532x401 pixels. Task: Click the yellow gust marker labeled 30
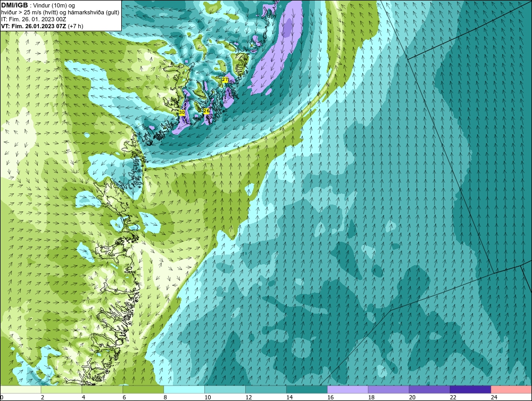182,112
